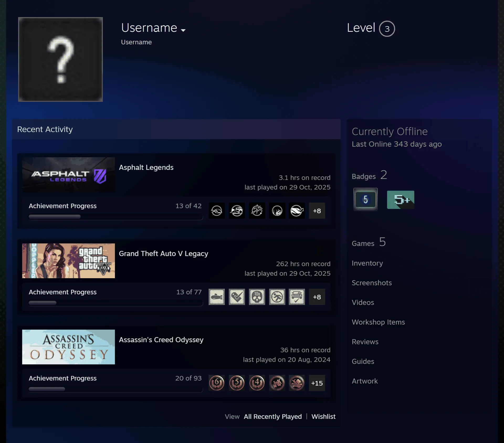Open Reviews in the sidebar
The height and width of the screenshot is (443, 504).
[x=365, y=342]
